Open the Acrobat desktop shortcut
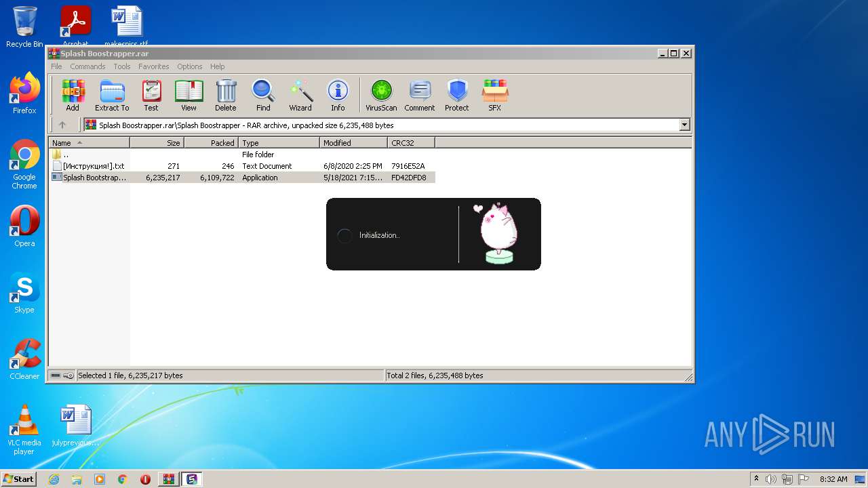The height and width of the screenshot is (488, 868). pos(75,26)
